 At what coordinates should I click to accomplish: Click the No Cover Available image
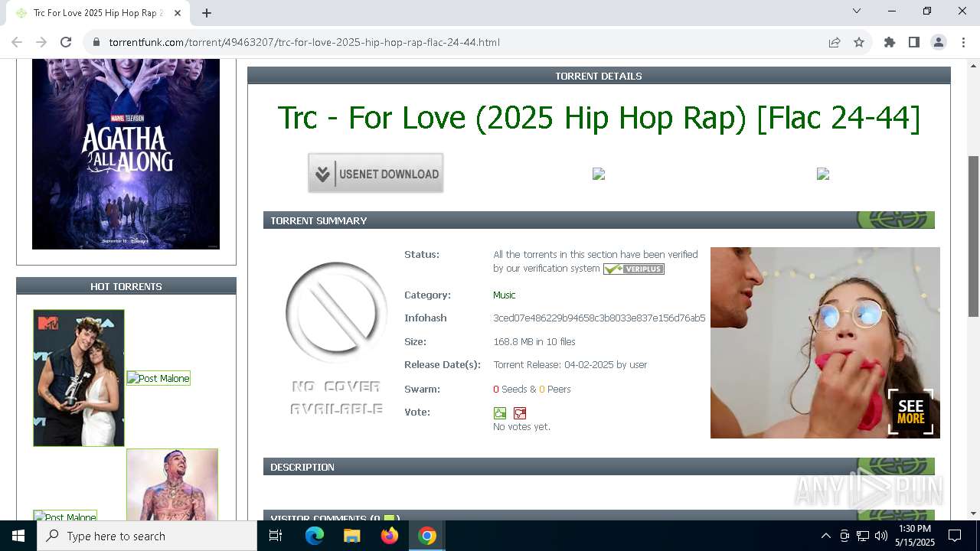336,337
